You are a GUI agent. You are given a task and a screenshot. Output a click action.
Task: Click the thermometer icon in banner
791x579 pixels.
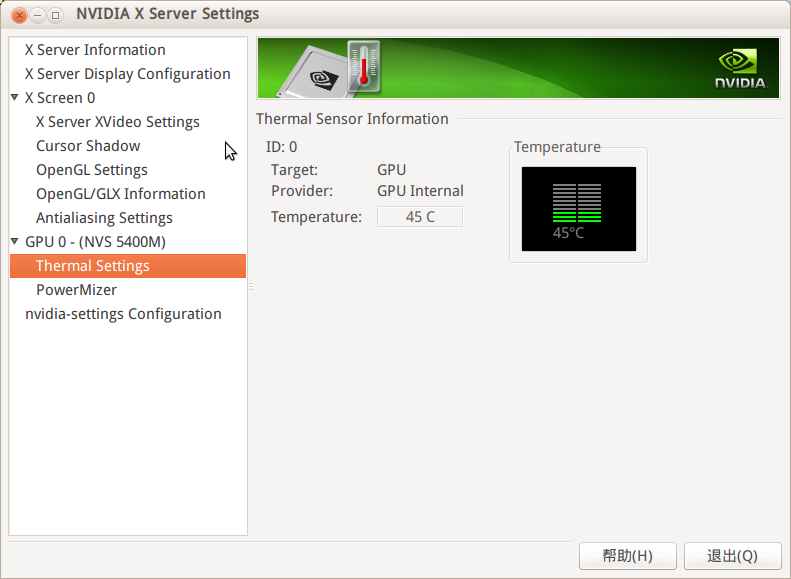[364, 66]
